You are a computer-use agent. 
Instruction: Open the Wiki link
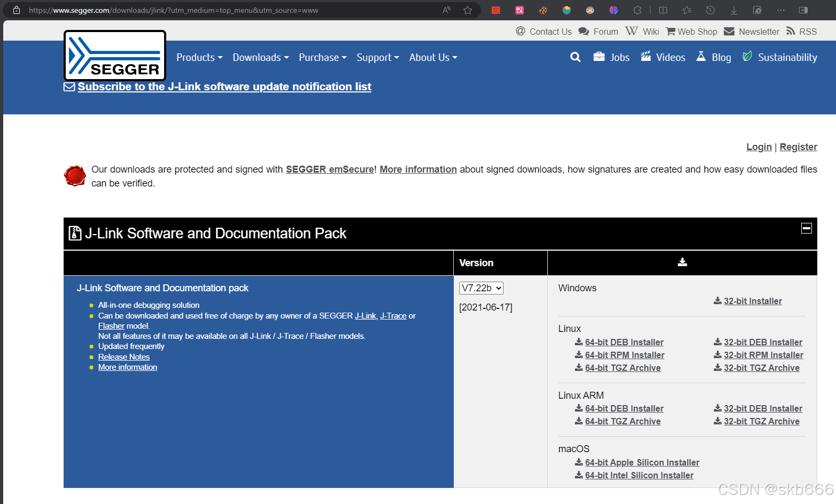tap(642, 32)
